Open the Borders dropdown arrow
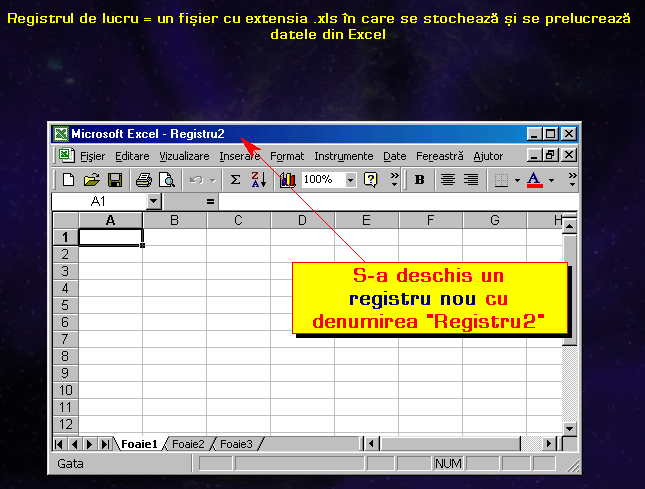 point(517,180)
